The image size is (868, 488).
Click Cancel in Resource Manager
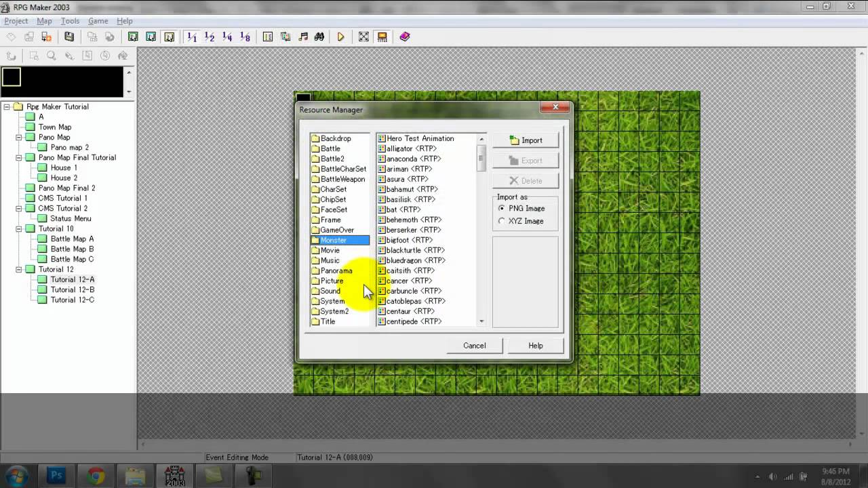(x=475, y=346)
